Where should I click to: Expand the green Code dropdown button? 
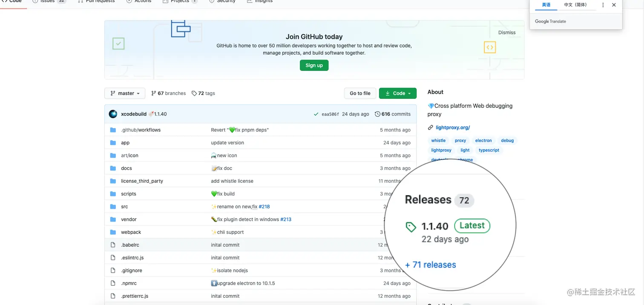tap(398, 93)
